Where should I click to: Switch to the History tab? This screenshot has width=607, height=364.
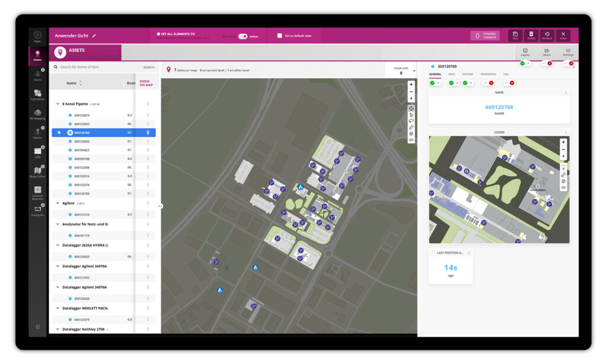(468, 74)
